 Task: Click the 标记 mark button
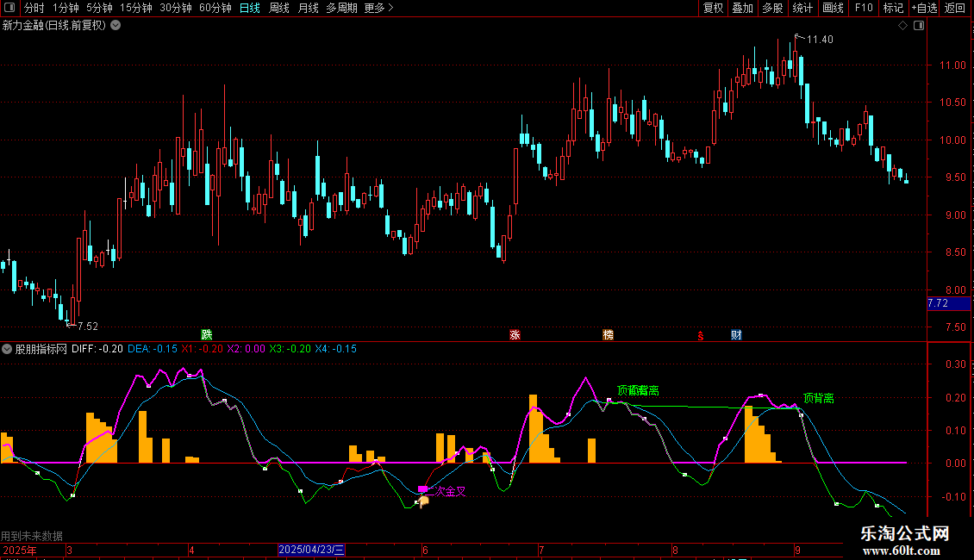(893, 8)
